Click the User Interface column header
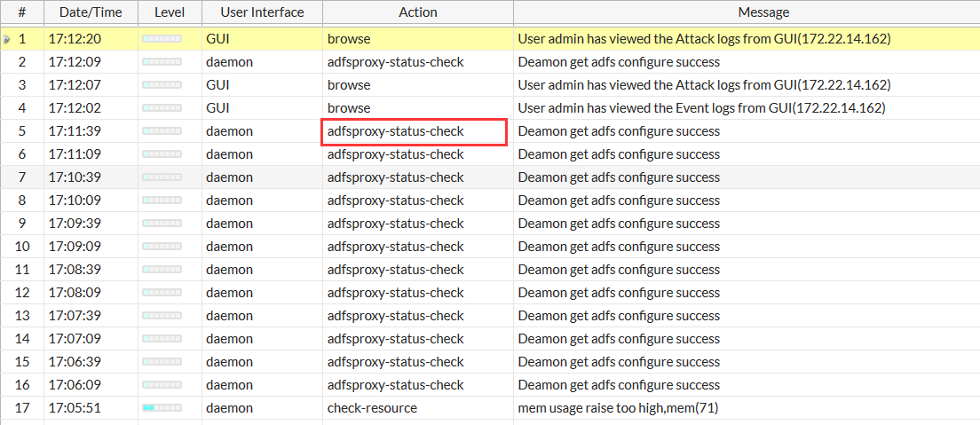Viewport: 980px width, 425px height. point(262,12)
